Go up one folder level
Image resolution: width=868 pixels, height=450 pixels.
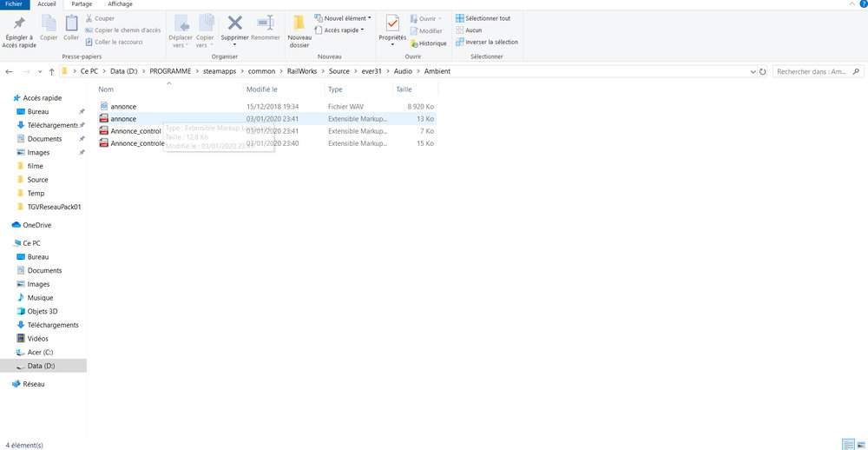[x=52, y=72]
